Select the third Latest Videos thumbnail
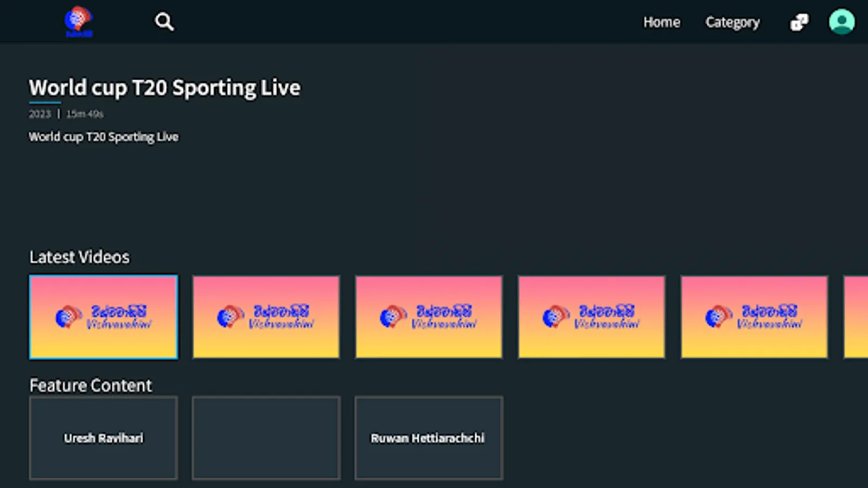 [429, 317]
